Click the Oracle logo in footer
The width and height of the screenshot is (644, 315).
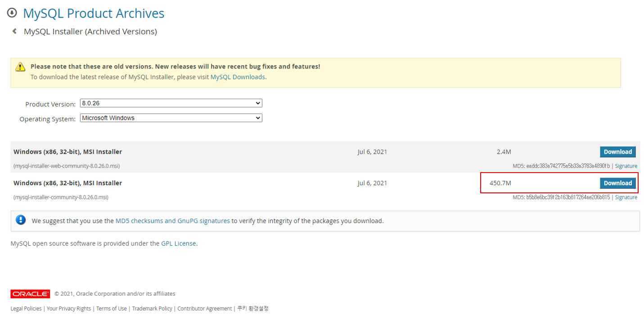(30, 294)
